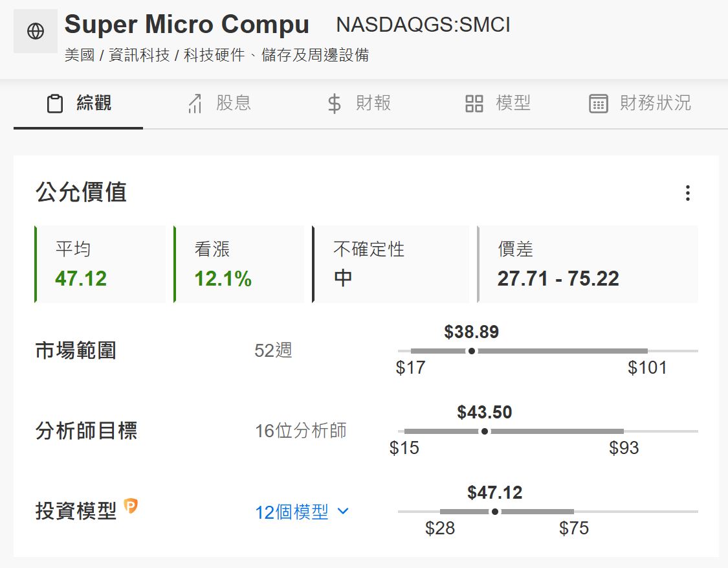Viewport: 728px width, 568px height.
Task: Click the orange Pro badge beside 投資模型
Action: click(x=131, y=506)
